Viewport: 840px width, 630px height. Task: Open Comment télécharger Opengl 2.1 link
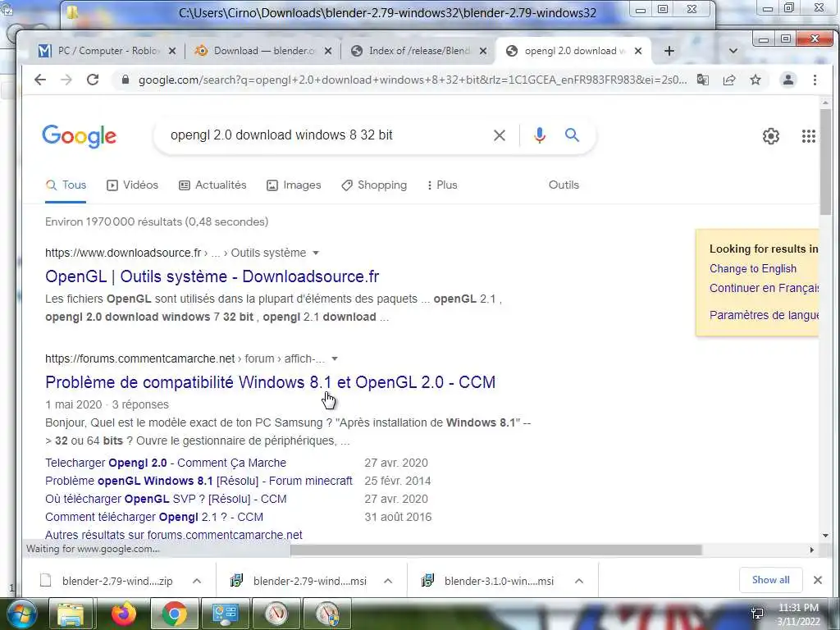[154, 517]
